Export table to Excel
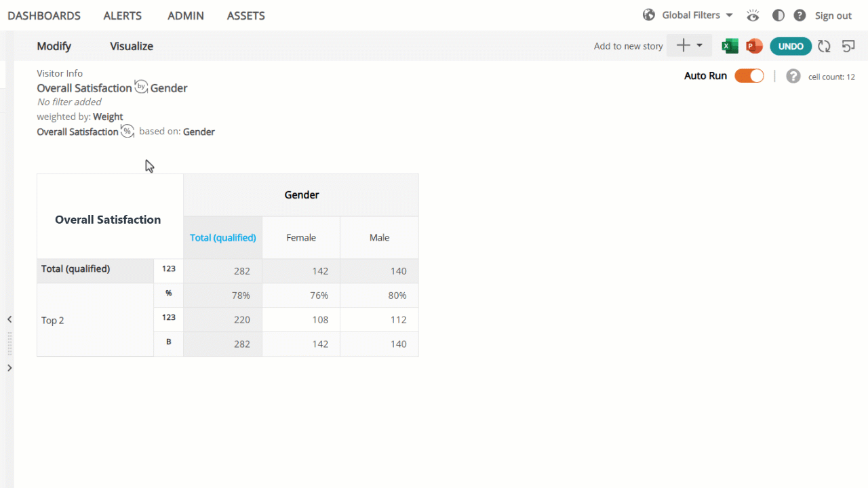 pyautogui.click(x=730, y=46)
